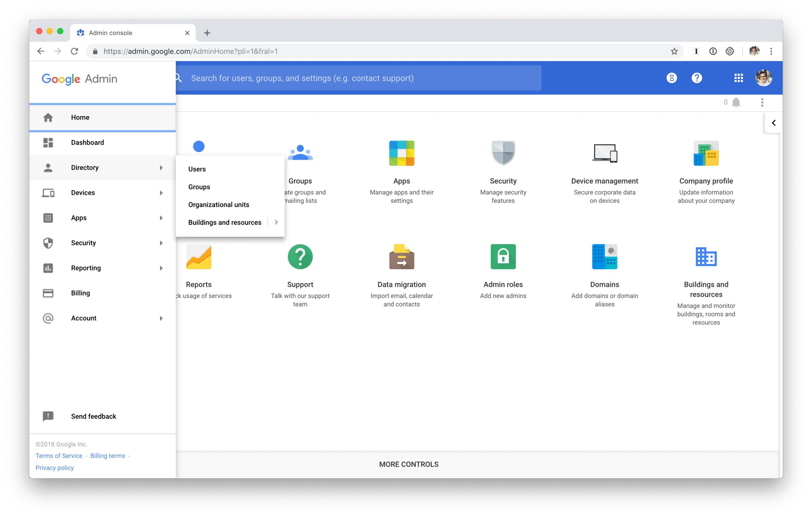Screen dimensions: 812x517
Task: Click the 1Password extension icon
Action: click(x=713, y=51)
